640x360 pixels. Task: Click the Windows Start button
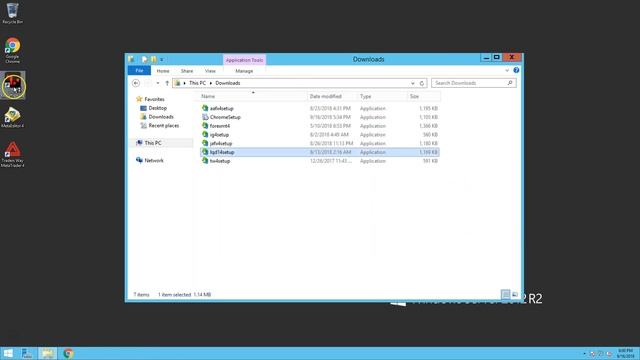[8, 353]
